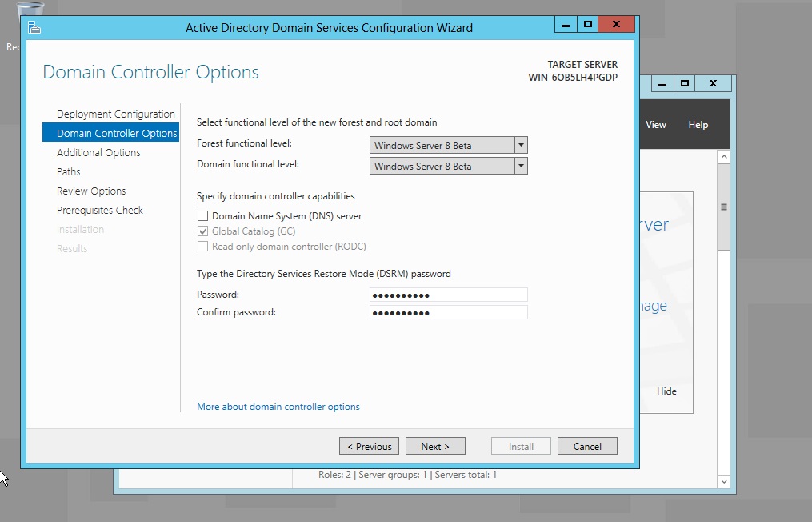Open Help menu in Server Manager window
Viewport: 812px width, 522px height.
pos(698,125)
